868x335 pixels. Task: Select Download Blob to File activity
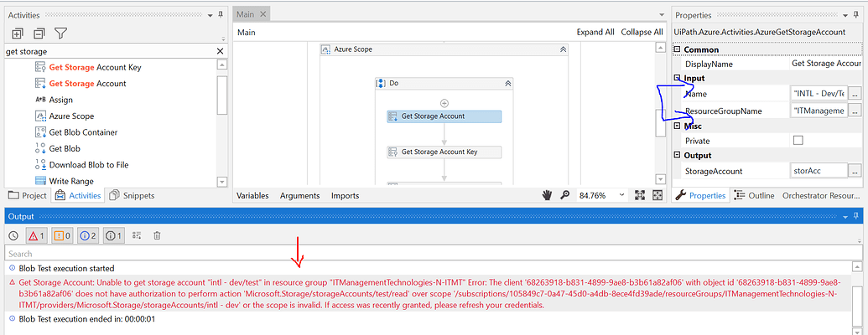tap(82, 165)
